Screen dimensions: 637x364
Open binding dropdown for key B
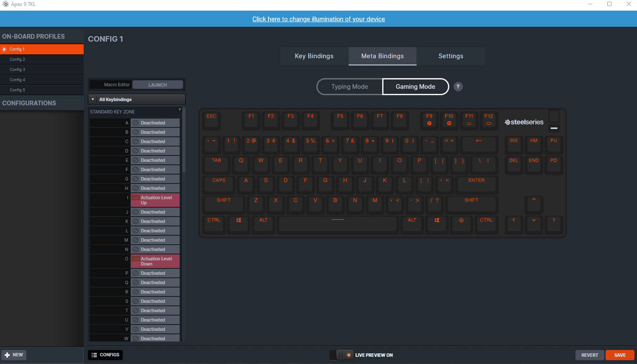(155, 132)
